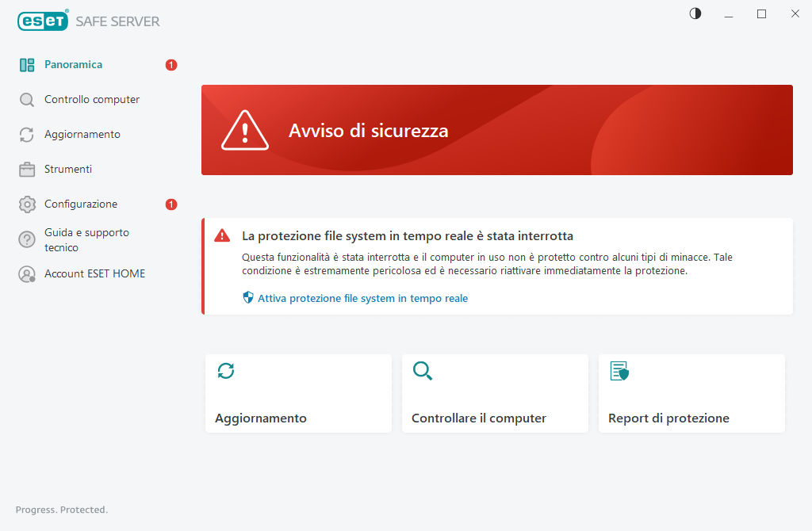The image size is (812, 531).
Task: Click the magnifier icon on Controllare il computer tile
Action: [423, 371]
